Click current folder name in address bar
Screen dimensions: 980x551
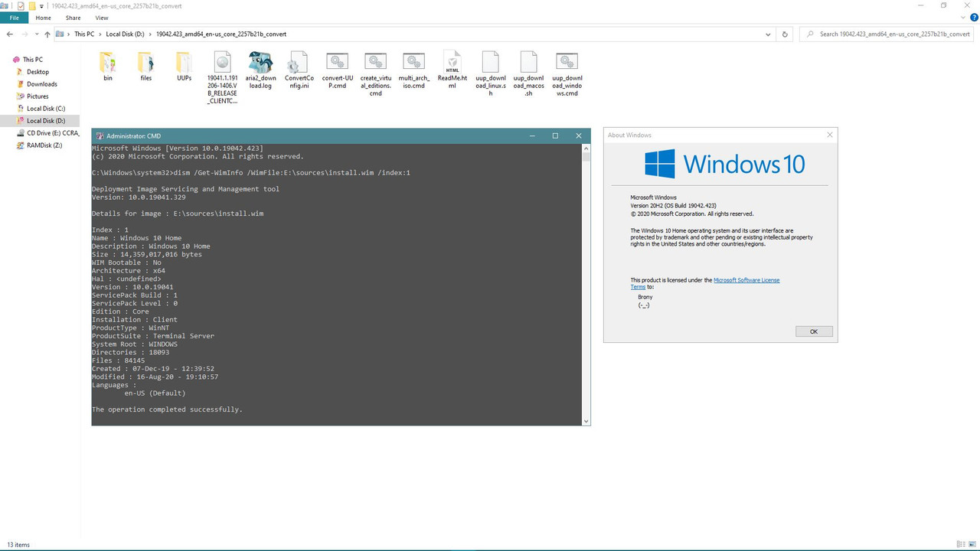point(221,34)
